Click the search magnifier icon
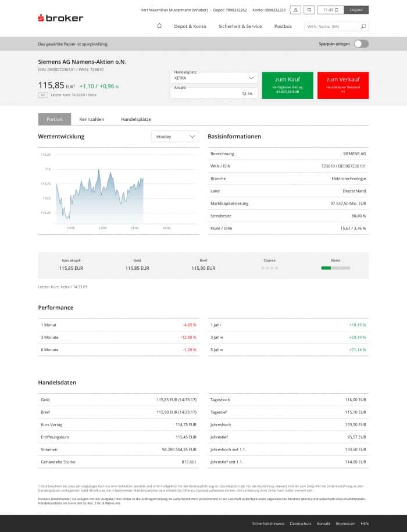 (x=363, y=26)
